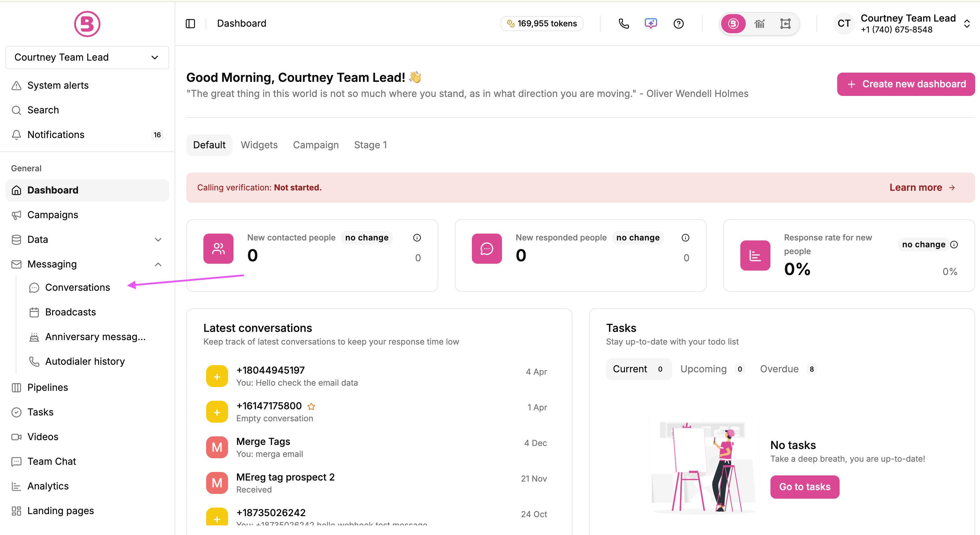Viewport: 980px width, 535px height.
Task: Open the Courtney Team Lead workspace dropdown
Action: pyautogui.click(x=87, y=58)
